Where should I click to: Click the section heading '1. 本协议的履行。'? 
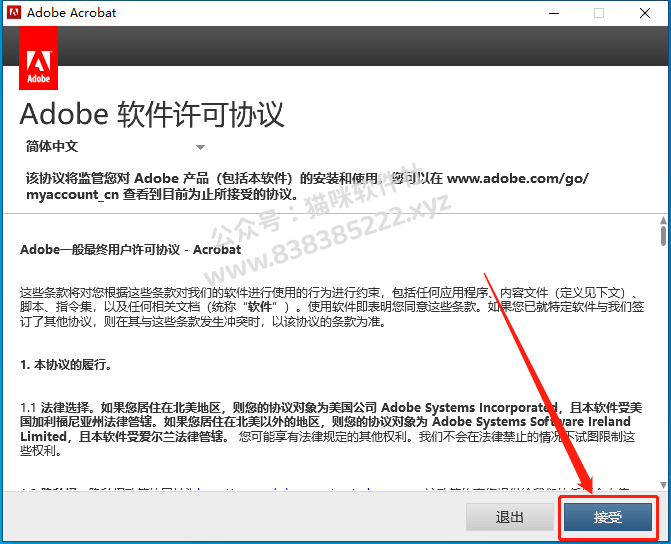coord(66,365)
